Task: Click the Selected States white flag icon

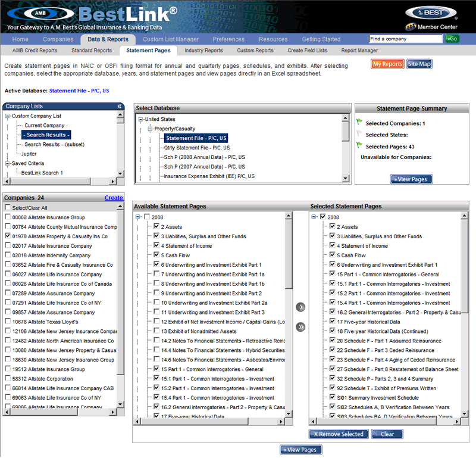Action: (x=359, y=133)
